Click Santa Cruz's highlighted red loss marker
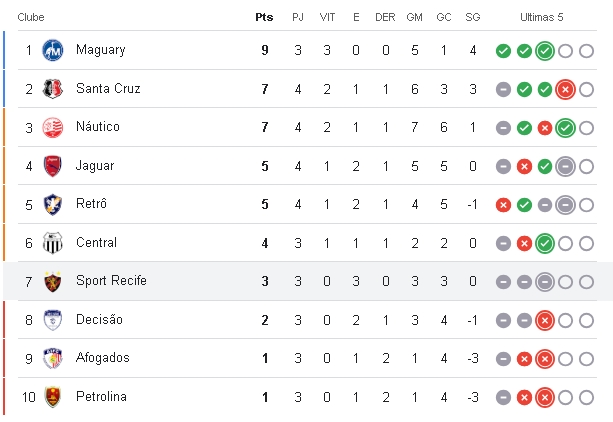 coord(565,90)
